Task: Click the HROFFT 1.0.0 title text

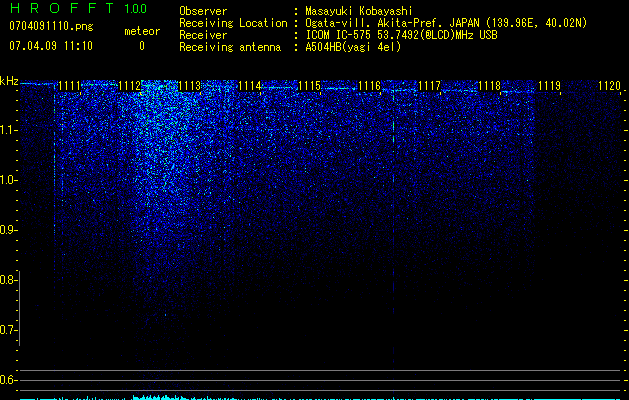Action: 78,8
